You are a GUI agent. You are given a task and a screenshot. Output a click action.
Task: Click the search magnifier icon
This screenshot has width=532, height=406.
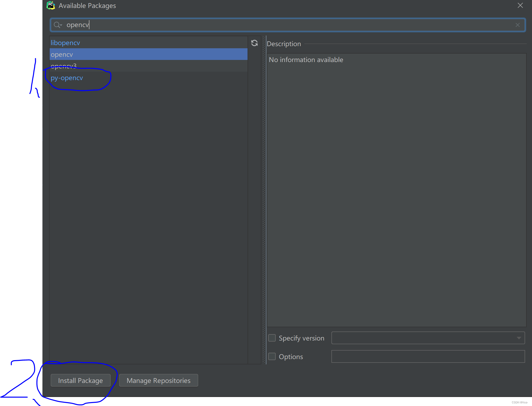57,25
